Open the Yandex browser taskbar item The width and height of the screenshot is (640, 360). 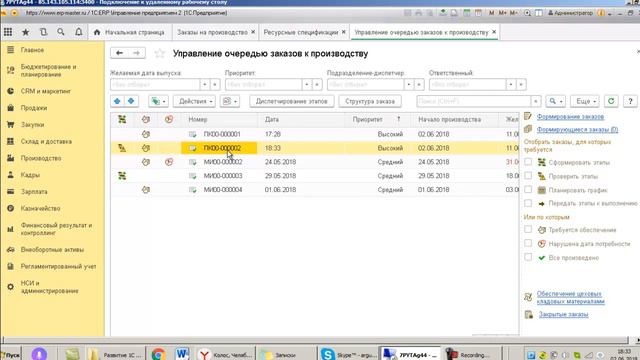click(226, 354)
